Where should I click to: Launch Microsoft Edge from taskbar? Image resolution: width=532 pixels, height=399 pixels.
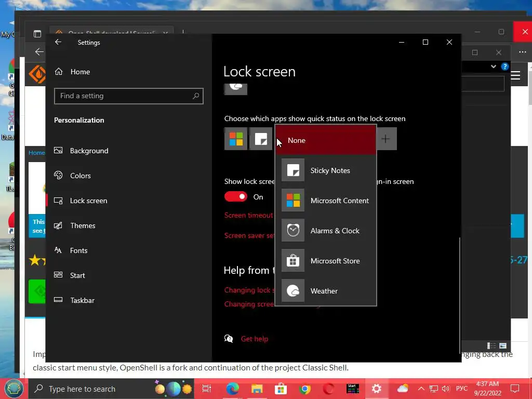click(232, 389)
